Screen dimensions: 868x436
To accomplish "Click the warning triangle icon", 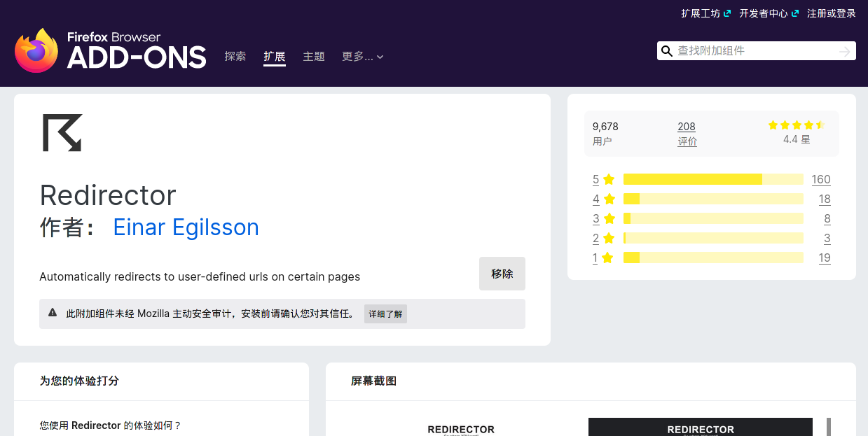I will [53, 313].
